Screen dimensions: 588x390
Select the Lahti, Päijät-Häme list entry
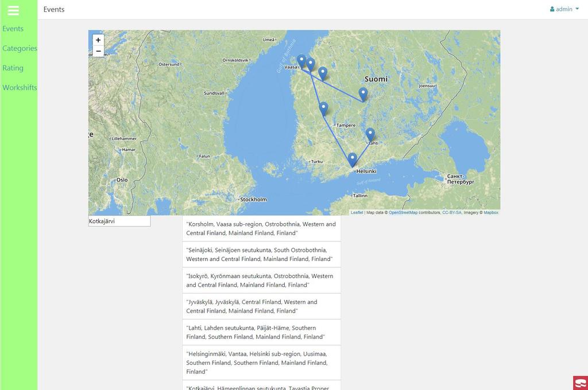(261, 332)
